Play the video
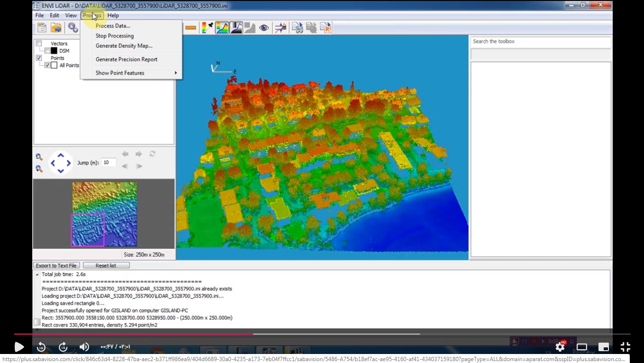644x363 pixels. click(x=19, y=347)
